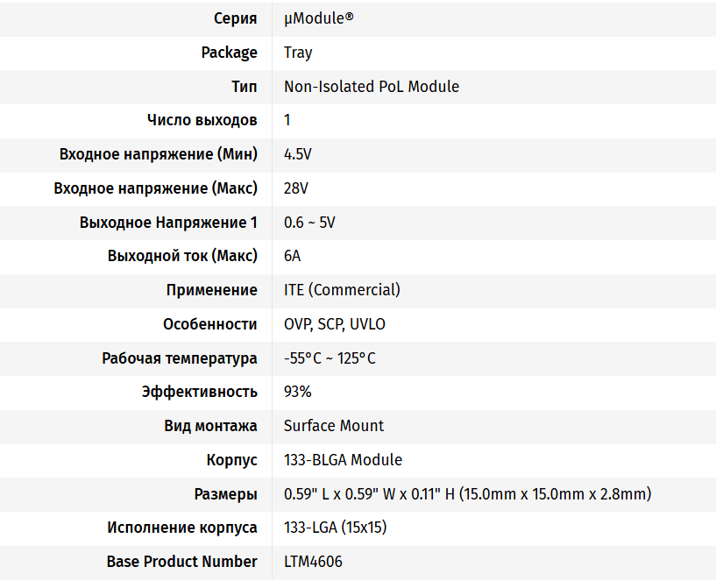
Task: Select the 4.5V minimum input voltage
Action: point(298,154)
